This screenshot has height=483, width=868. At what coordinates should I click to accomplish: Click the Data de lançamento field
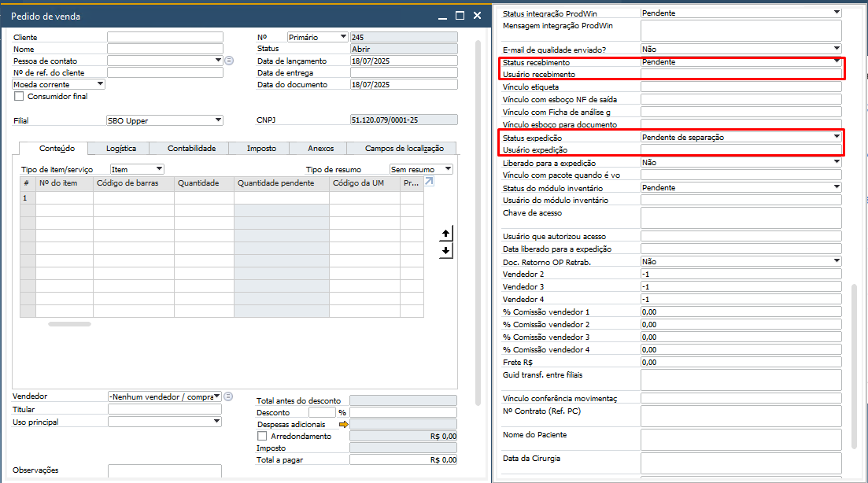pos(404,61)
